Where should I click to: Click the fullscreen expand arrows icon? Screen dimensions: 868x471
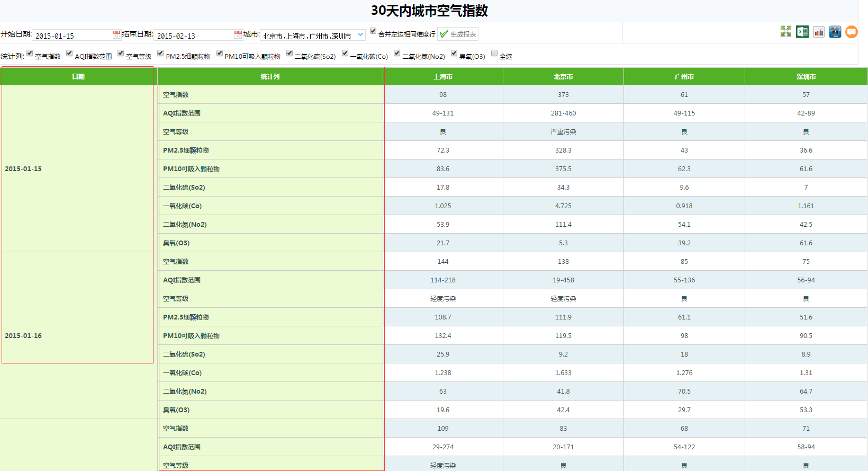point(786,32)
